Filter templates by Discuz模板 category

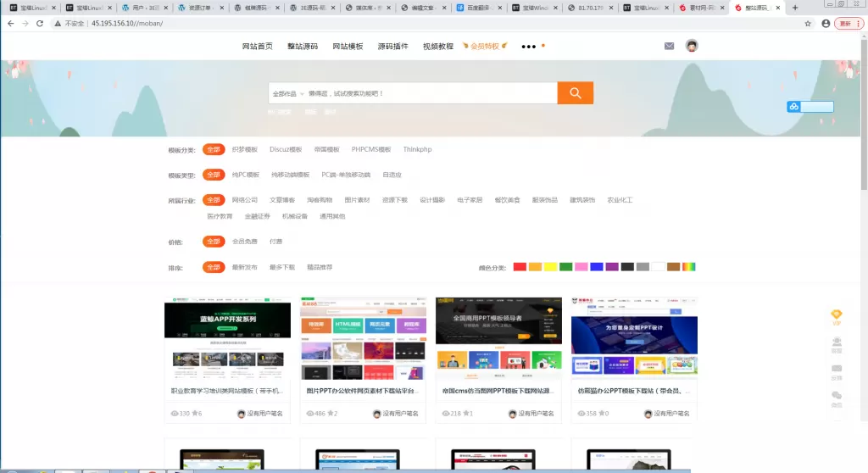coord(286,149)
